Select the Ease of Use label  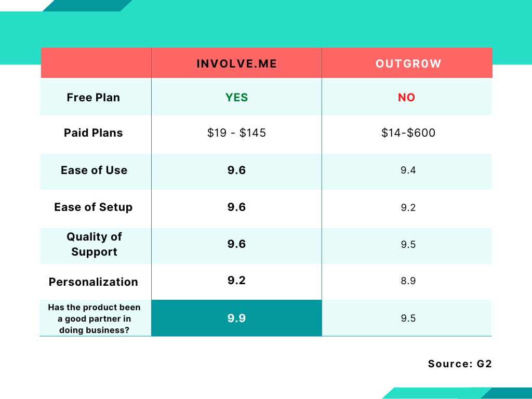94,170
